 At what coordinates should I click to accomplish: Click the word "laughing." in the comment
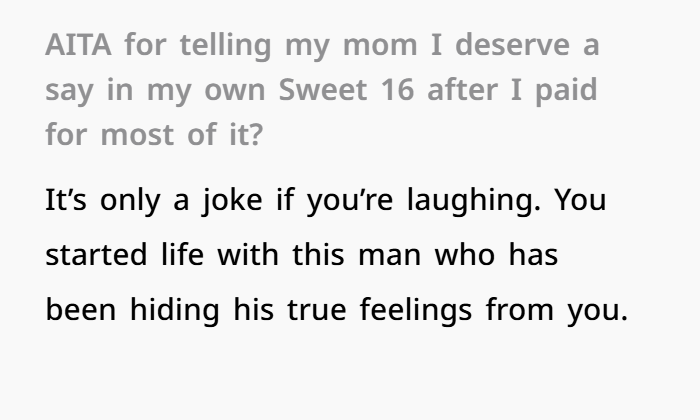click(x=474, y=200)
